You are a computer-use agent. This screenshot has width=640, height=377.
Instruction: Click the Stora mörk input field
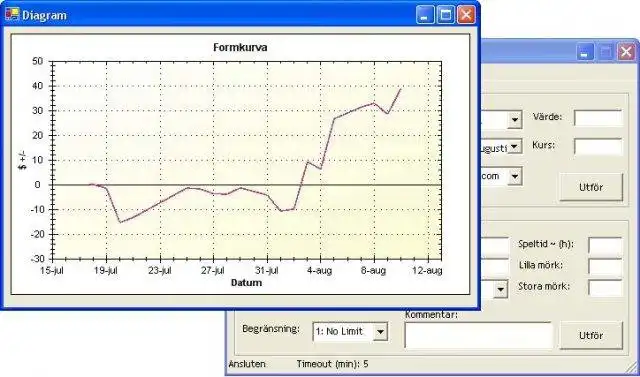click(x=605, y=288)
